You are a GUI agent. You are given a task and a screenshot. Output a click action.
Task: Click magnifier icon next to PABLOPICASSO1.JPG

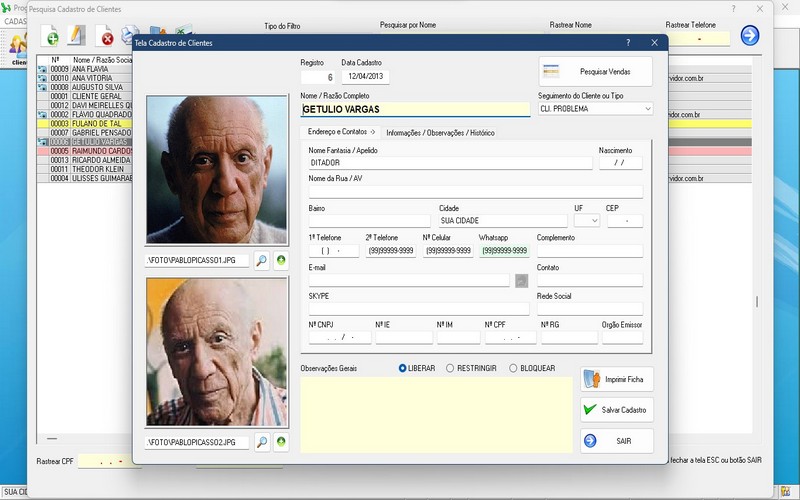point(261,260)
